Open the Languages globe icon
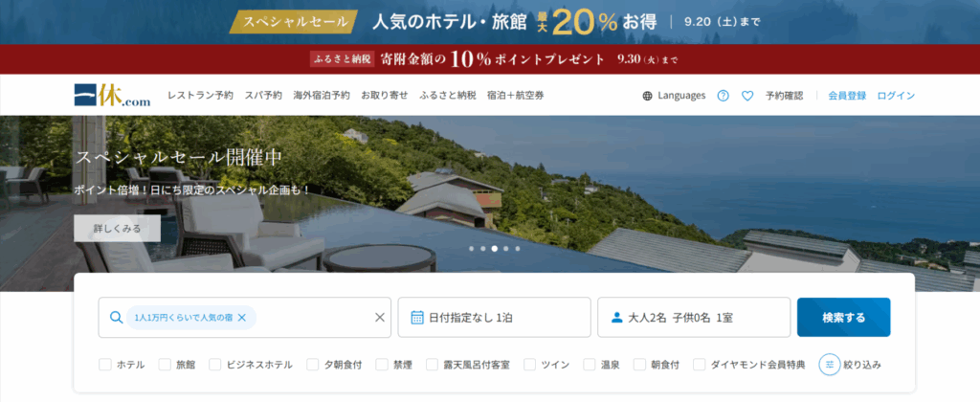980x402 pixels. point(647,96)
